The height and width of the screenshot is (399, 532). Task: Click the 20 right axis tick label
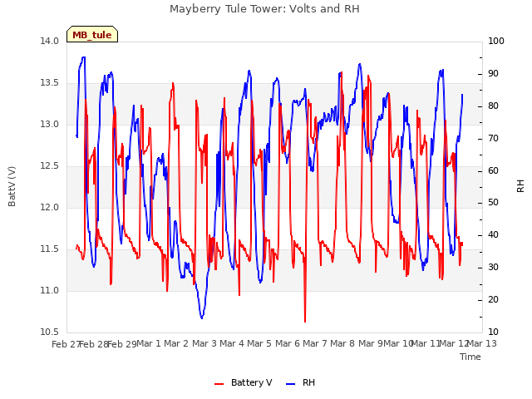tap(493, 300)
